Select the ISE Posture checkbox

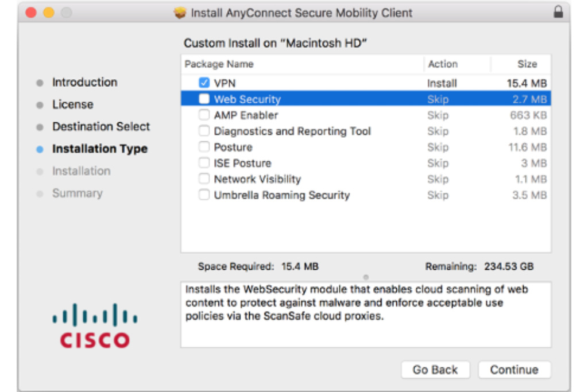pyautogui.click(x=204, y=163)
